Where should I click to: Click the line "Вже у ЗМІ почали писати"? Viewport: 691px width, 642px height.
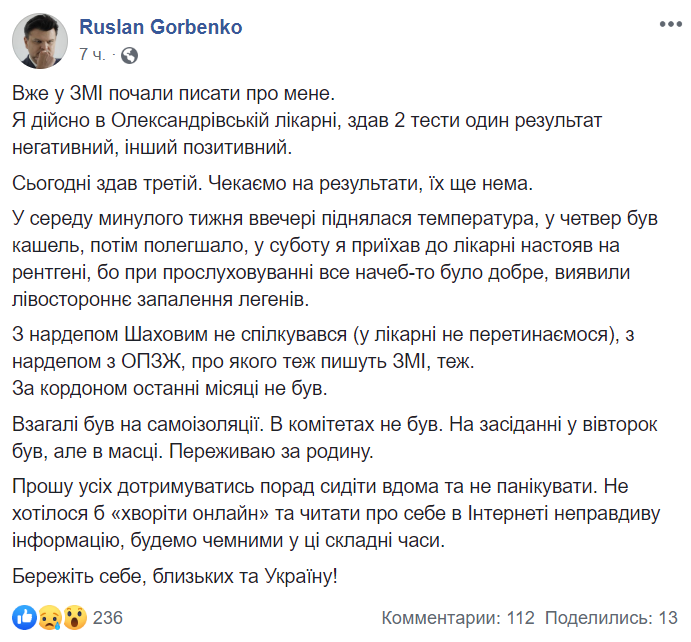tap(174, 93)
